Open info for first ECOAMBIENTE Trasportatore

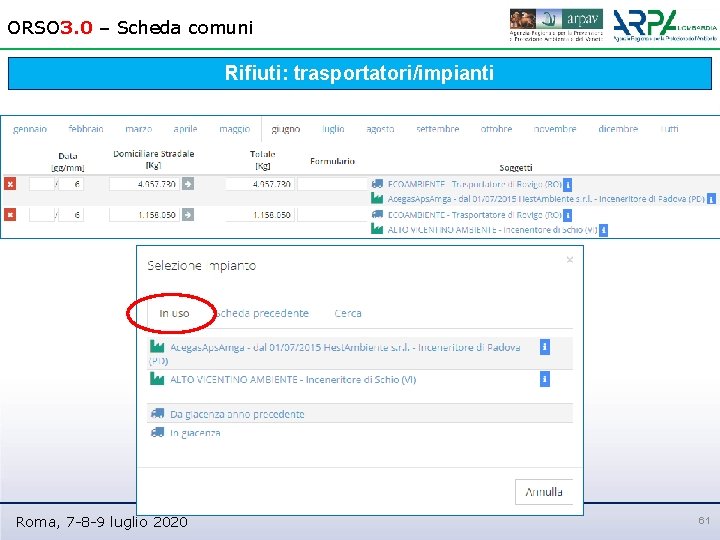pyautogui.click(x=568, y=185)
